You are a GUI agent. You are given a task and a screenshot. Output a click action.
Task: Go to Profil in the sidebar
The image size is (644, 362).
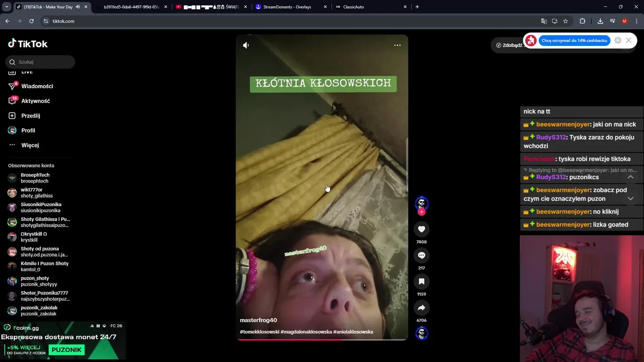click(28, 130)
